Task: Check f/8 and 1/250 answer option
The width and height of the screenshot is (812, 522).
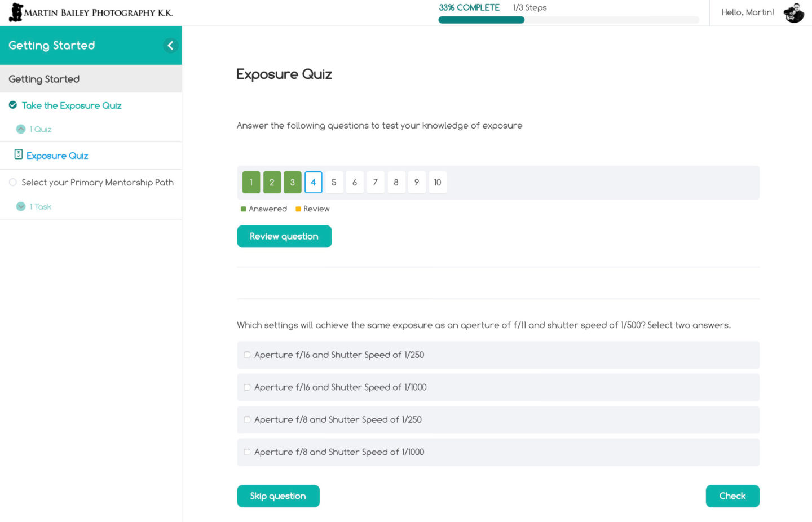Action: [x=247, y=420]
